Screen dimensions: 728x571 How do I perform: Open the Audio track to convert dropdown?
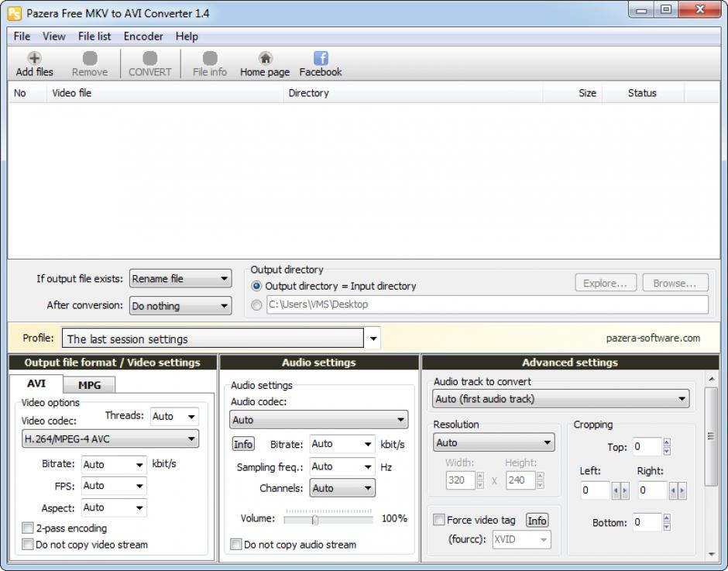point(561,399)
